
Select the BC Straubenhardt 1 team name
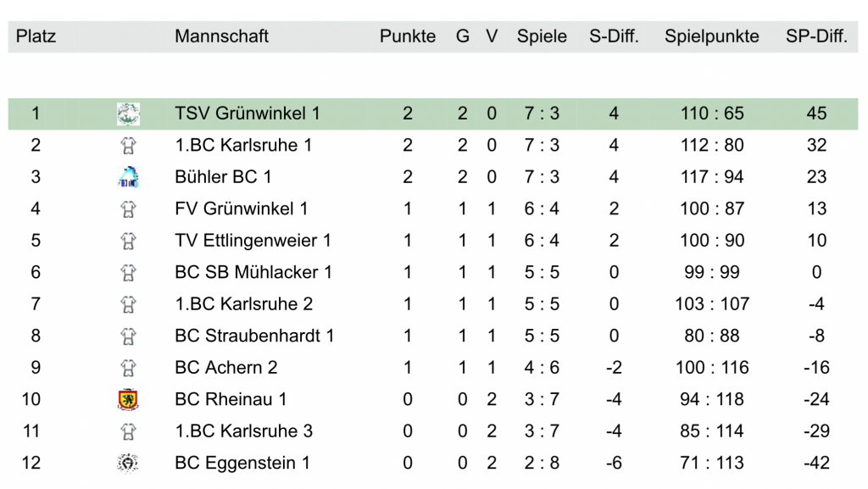click(x=254, y=336)
